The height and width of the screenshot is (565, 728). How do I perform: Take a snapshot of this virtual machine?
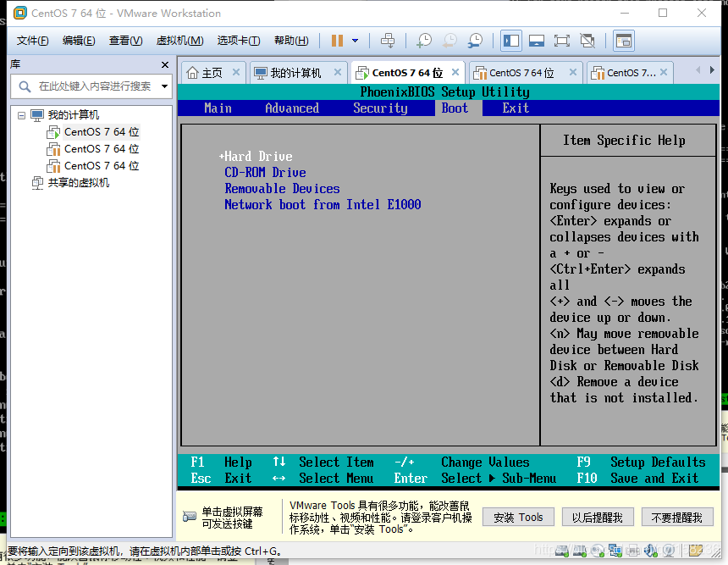coord(423,41)
